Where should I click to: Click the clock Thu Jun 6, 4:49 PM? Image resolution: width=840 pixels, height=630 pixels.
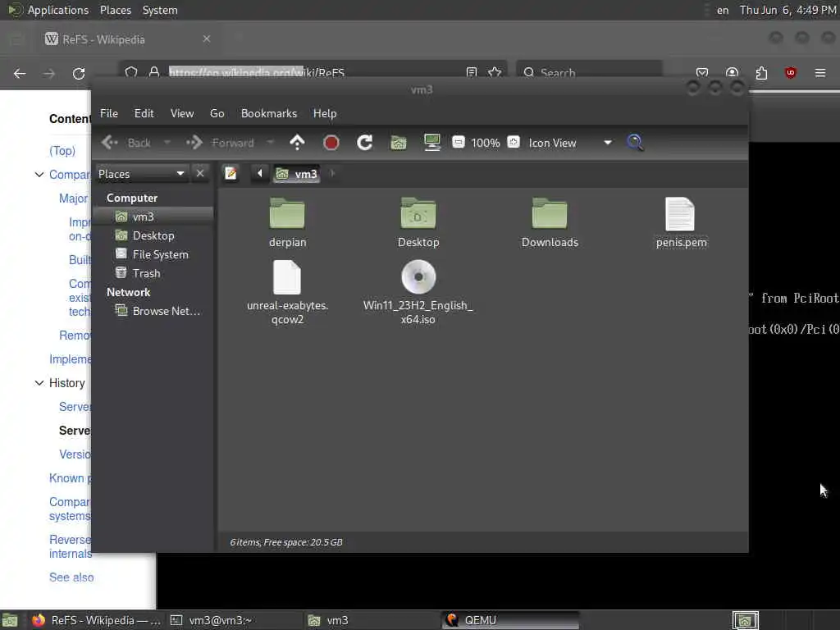(788, 10)
